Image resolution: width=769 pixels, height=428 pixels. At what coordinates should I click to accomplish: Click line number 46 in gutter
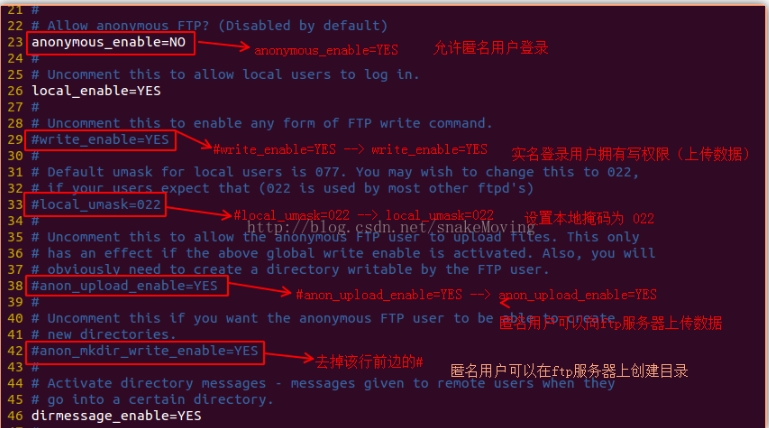coord(15,416)
